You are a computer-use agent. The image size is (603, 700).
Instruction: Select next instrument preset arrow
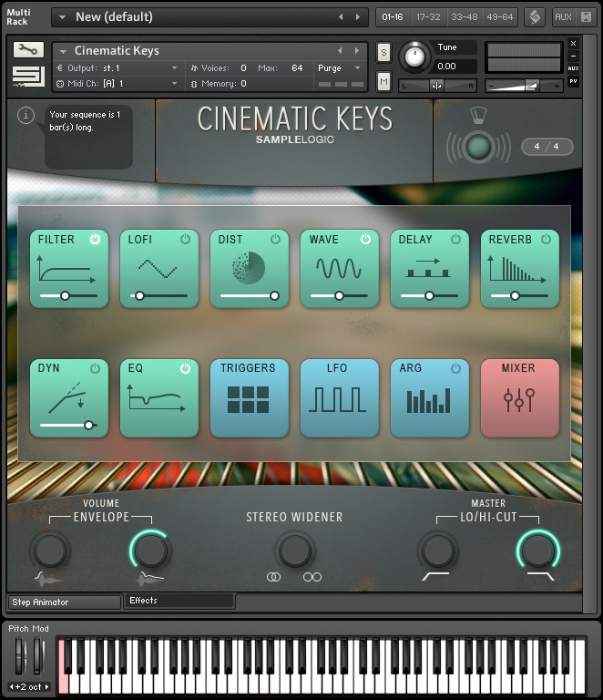(x=357, y=51)
